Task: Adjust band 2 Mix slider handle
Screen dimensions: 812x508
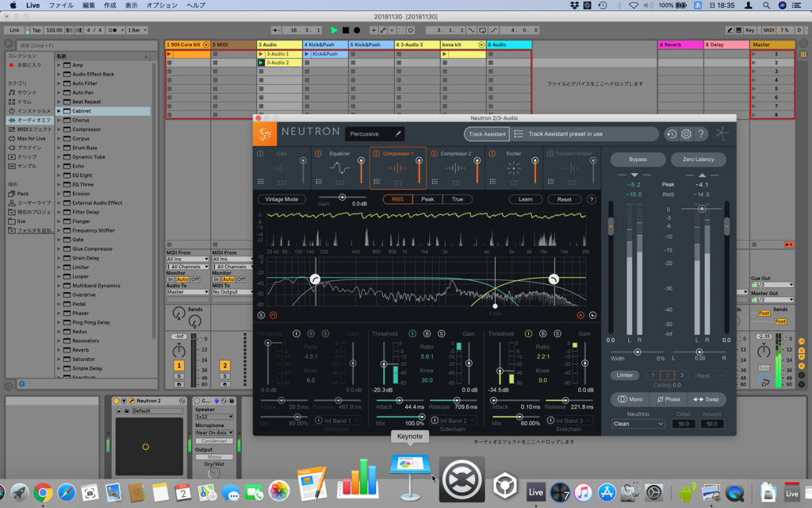Action: coord(422,417)
